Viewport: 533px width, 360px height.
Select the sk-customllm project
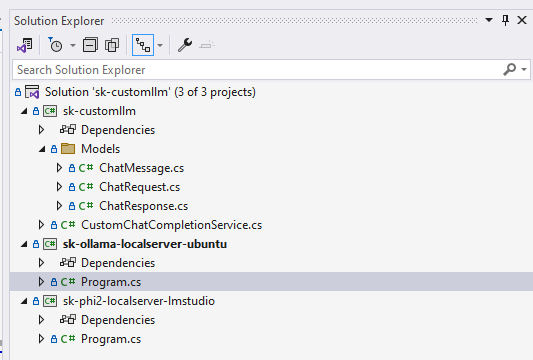pyautogui.click(x=99, y=111)
